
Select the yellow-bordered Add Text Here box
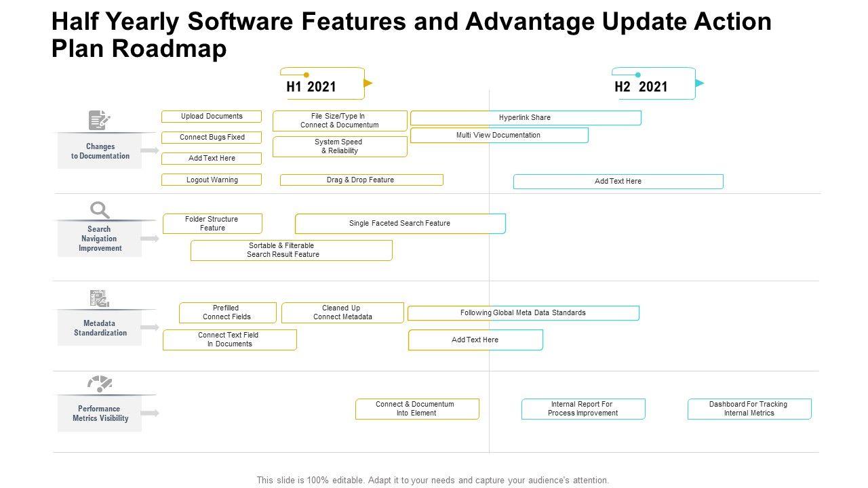(x=212, y=159)
